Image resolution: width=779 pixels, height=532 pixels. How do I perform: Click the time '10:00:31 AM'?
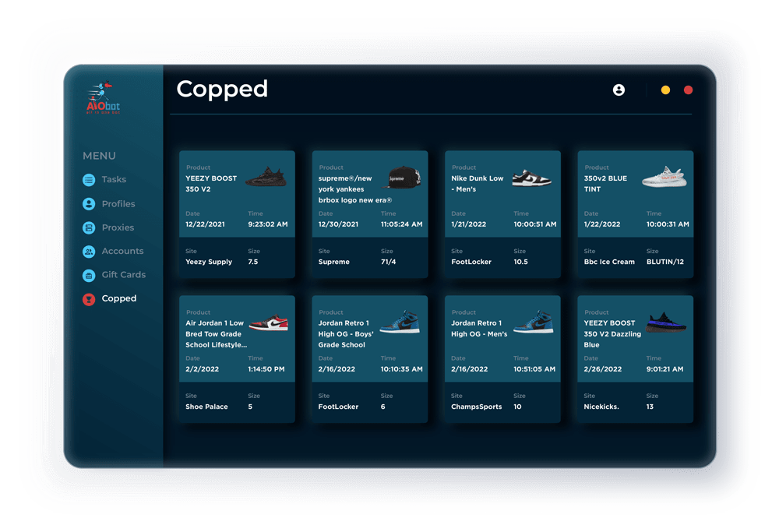click(x=668, y=224)
